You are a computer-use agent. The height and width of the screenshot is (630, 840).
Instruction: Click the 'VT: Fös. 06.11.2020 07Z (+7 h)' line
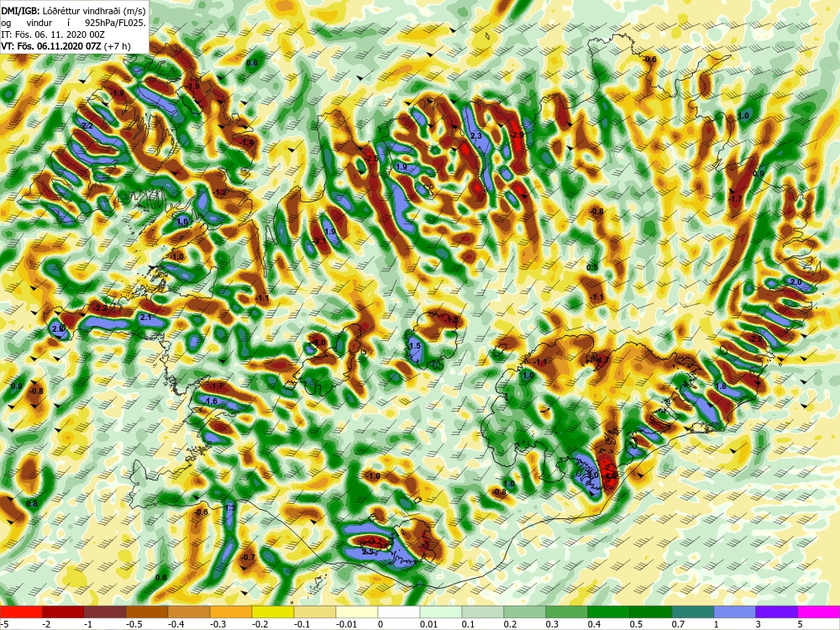click(x=66, y=46)
